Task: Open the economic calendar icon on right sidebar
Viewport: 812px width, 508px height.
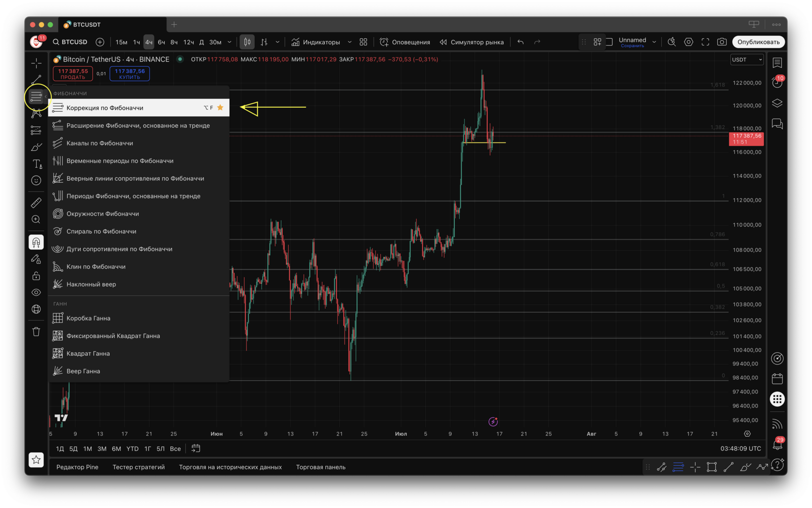Action: point(777,379)
